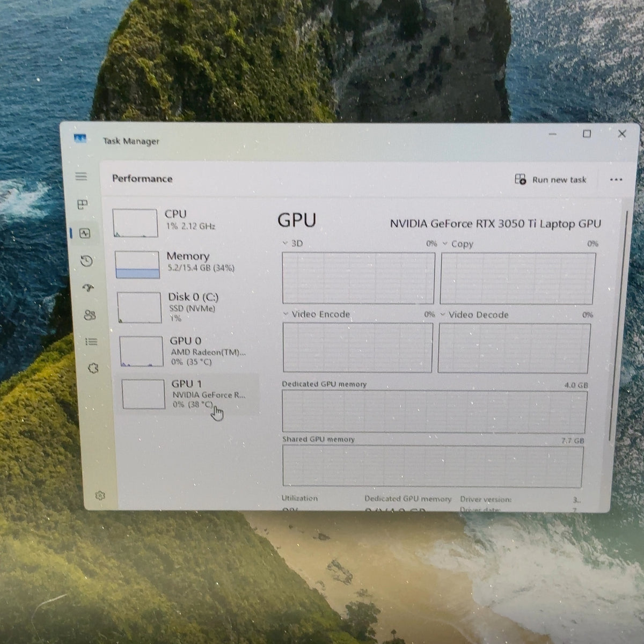
Task: Go to the Processes page icon
Action: (x=83, y=204)
